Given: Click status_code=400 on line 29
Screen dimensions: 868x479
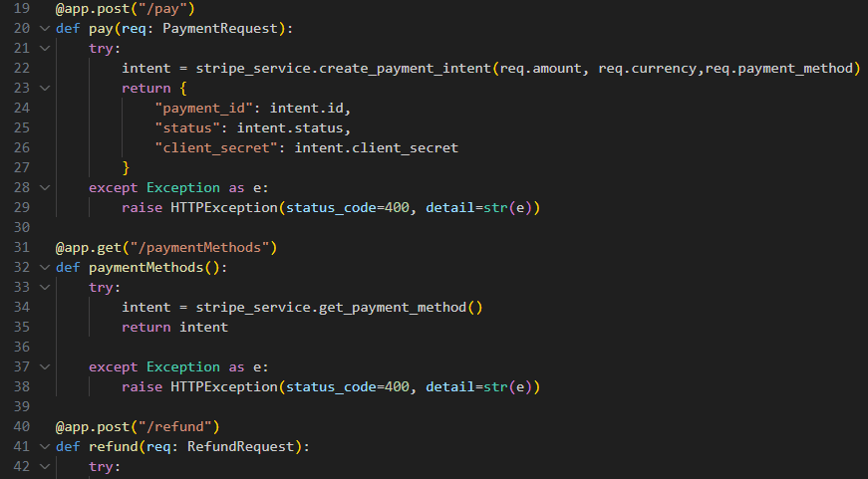Looking at the screenshot, I should [348, 208].
